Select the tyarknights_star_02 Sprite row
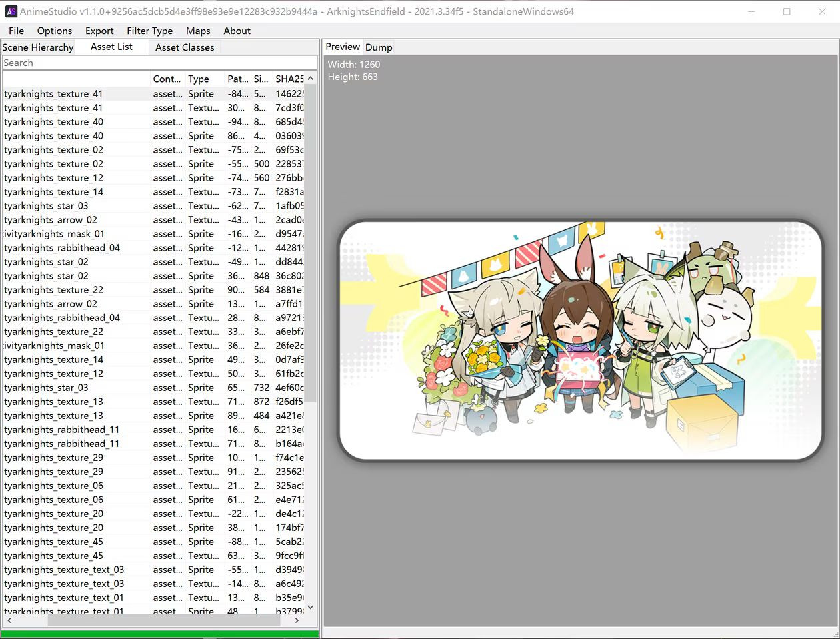Viewport: 840px width, 639px height. [x=153, y=276]
